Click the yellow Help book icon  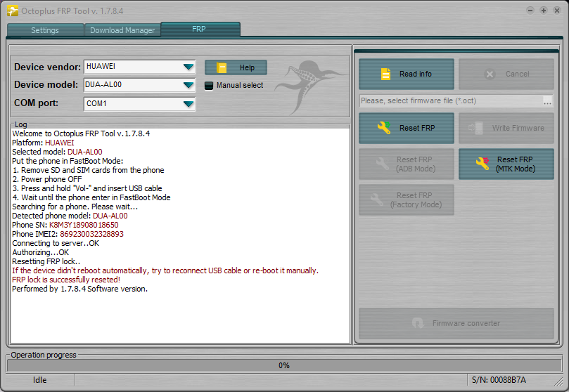[x=222, y=67]
